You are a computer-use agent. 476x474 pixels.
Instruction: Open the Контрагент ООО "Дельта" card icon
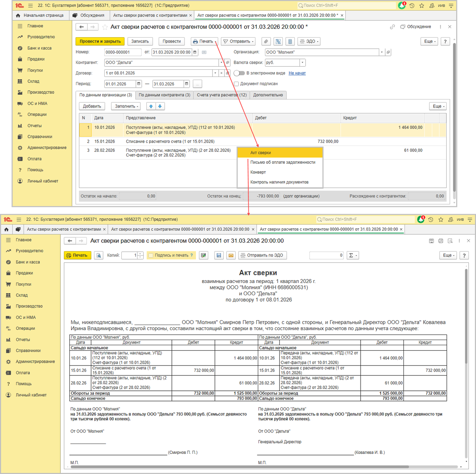(228, 63)
